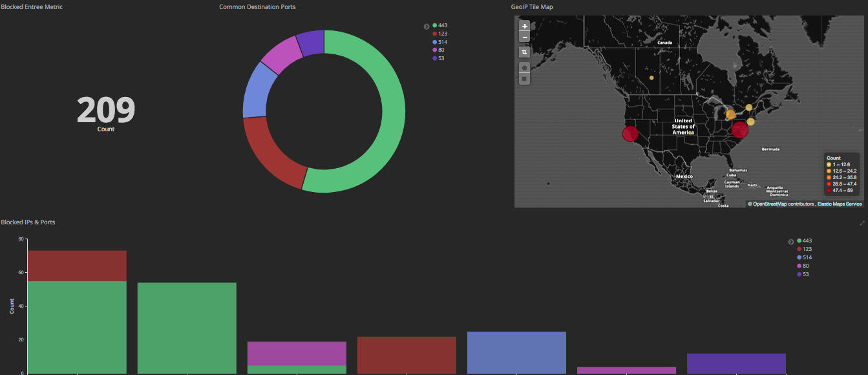
Task: Click the purple last bar
Action: [736, 363]
